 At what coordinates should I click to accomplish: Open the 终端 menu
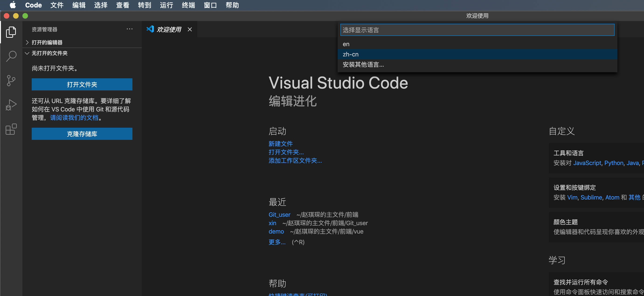188,5
